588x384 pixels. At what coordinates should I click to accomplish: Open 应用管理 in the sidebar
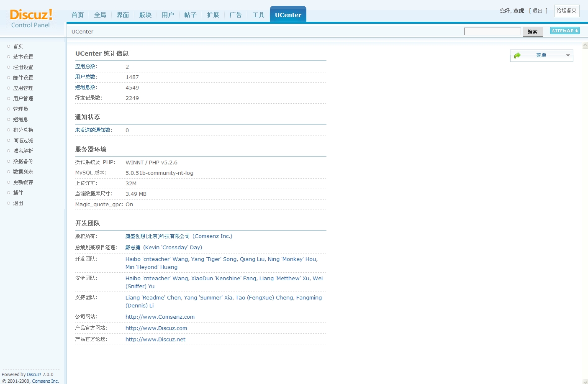pyautogui.click(x=23, y=88)
